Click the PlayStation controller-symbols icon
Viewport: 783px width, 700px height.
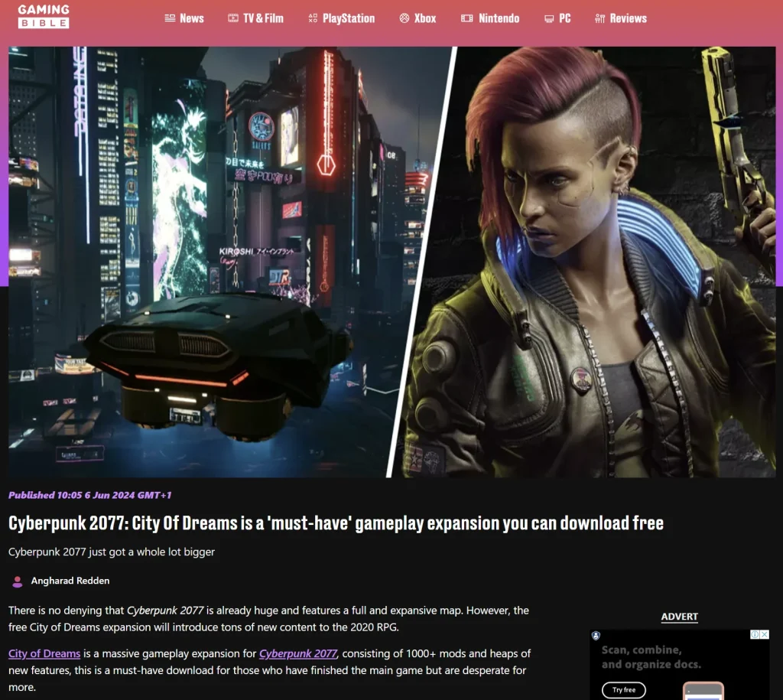click(x=313, y=18)
